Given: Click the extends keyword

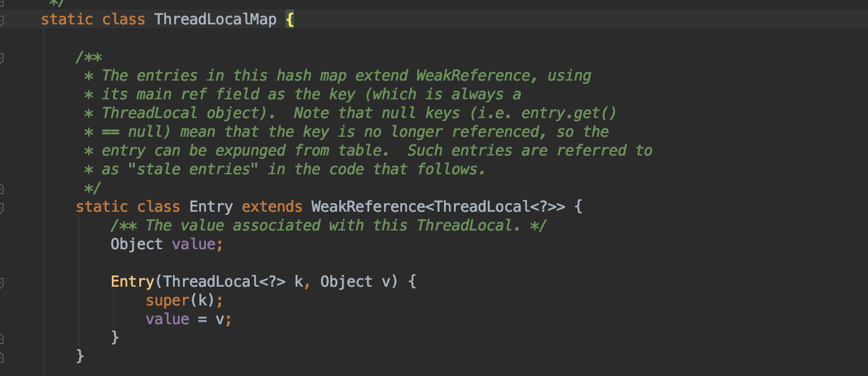Looking at the screenshot, I should pos(272,207).
